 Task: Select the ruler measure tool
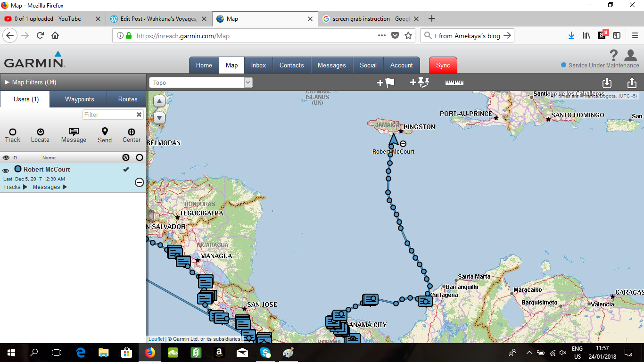[454, 82]
